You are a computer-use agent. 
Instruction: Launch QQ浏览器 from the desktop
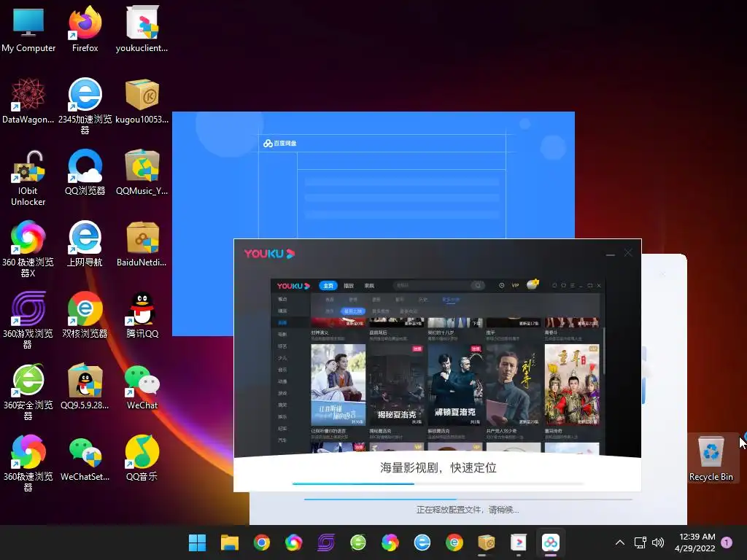(85, 172)
